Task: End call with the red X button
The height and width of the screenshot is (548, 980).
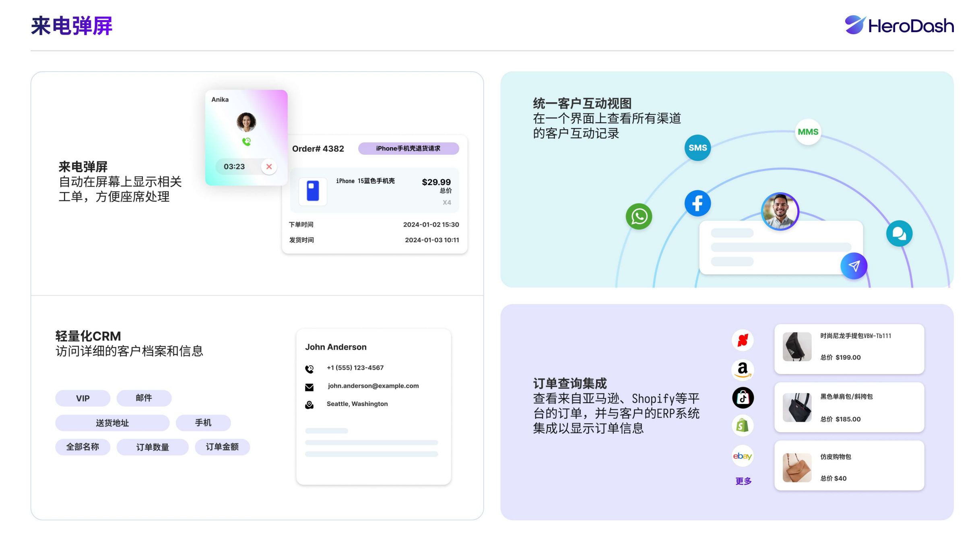Action: tap(269, 167)
